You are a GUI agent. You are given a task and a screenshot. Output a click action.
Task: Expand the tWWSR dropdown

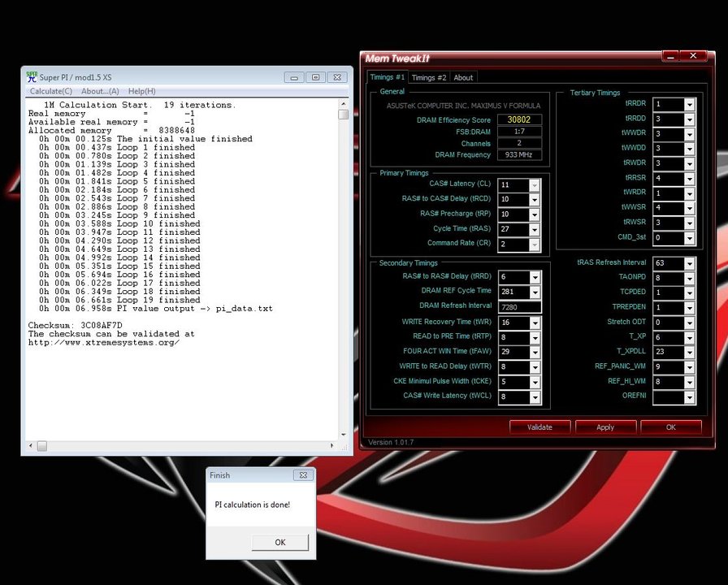pyautogui.click(x=690, y=208)
